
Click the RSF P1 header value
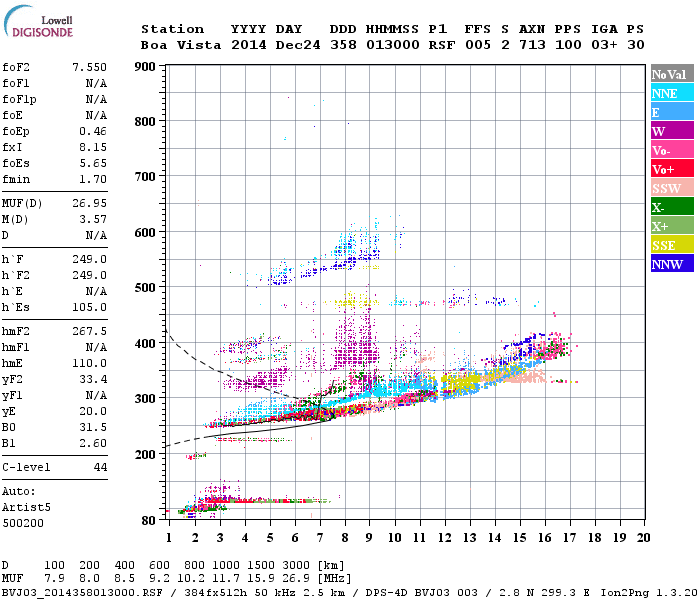click(442, 45)
